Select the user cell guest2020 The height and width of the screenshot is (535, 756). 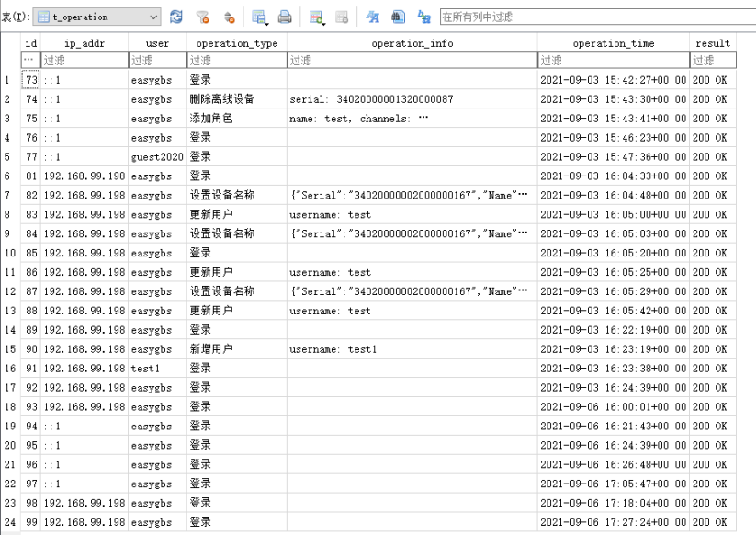coord(158,157)
